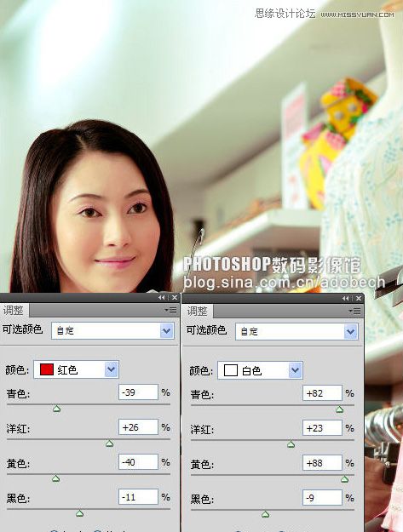The height and width of the screenshot is (532, 403).
Task: Open the 红色 color dropdown
Action: [76, 369]
